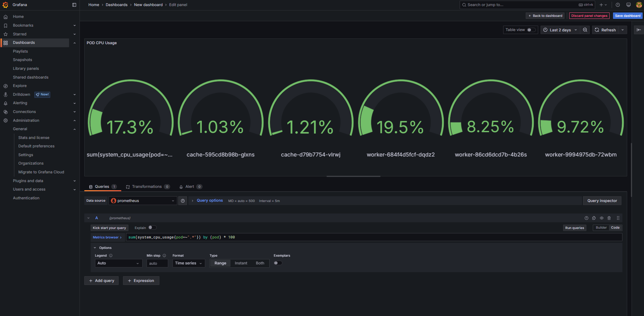
Task: Open the news feed icon in top bar
Action: click(628, 5)
